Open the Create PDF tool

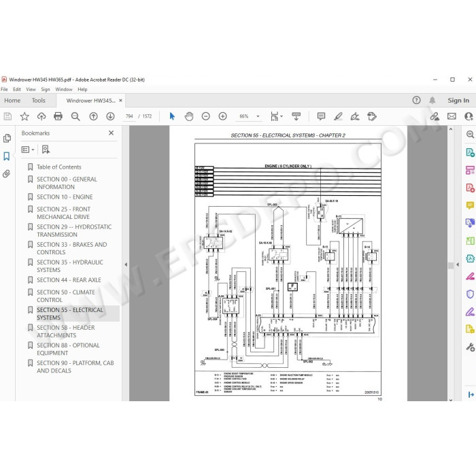click(470, 188)
